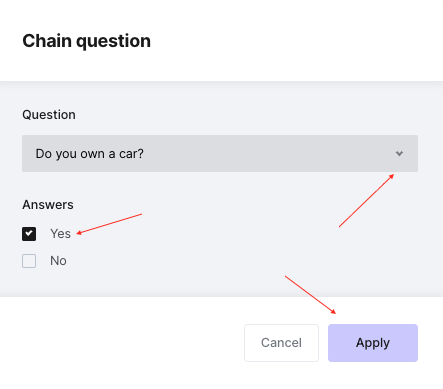443x389 pixels.
Task: Click the lavender Apply button
Action: [x=373, y=343]
